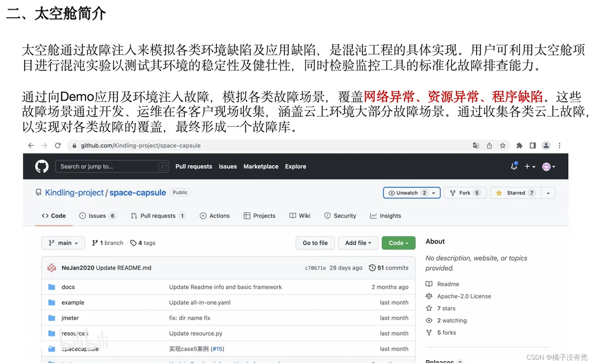593x364 pixels.
Task: Click the translate page icon in address bar
Action: tap(476, 146)
